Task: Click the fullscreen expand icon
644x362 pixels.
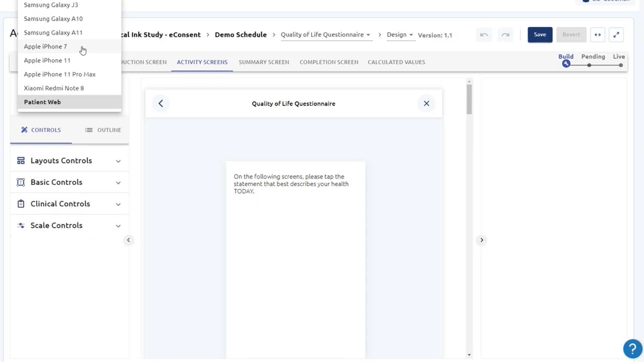Action: pos(616,35)
